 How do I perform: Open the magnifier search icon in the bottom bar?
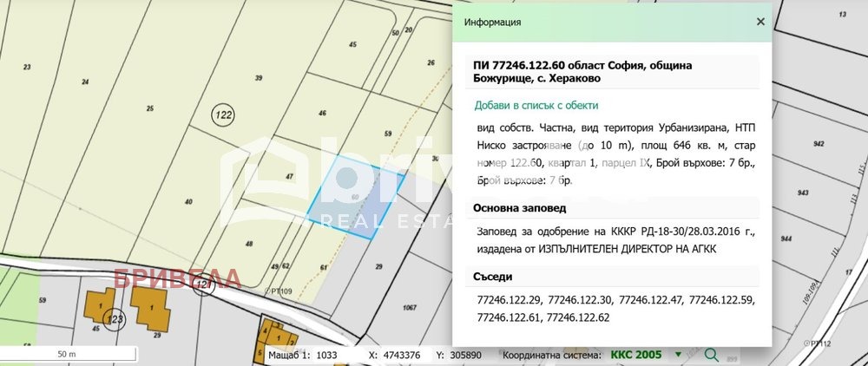(711, 355)
